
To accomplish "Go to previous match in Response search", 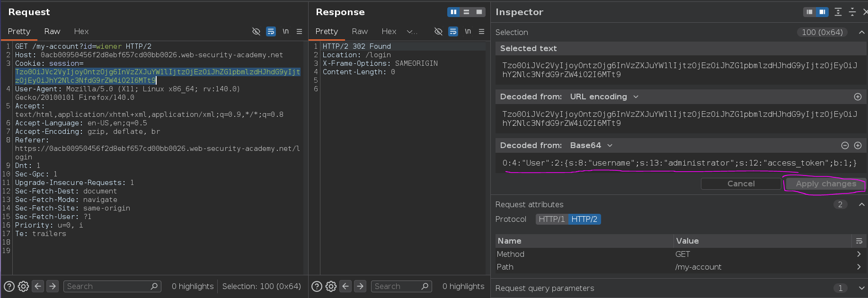I will pyautogui.click(x=345, y=286).
